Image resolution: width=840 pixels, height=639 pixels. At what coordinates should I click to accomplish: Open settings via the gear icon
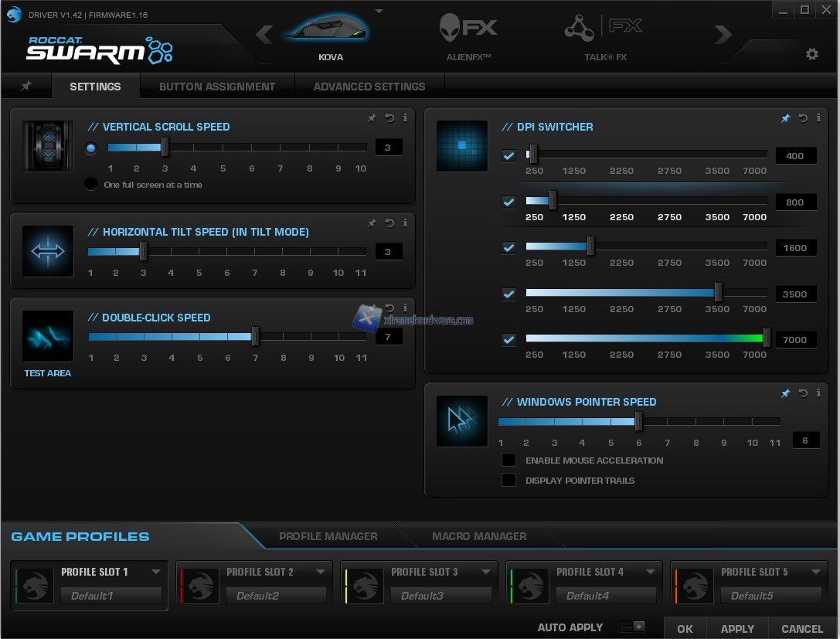[x=811, y=54]
